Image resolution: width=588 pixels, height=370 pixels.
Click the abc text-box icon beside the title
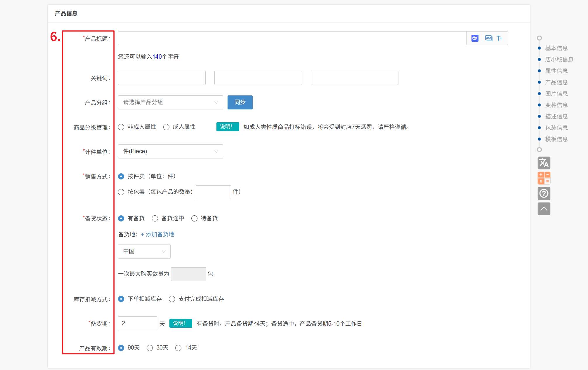tap(488, 38)
